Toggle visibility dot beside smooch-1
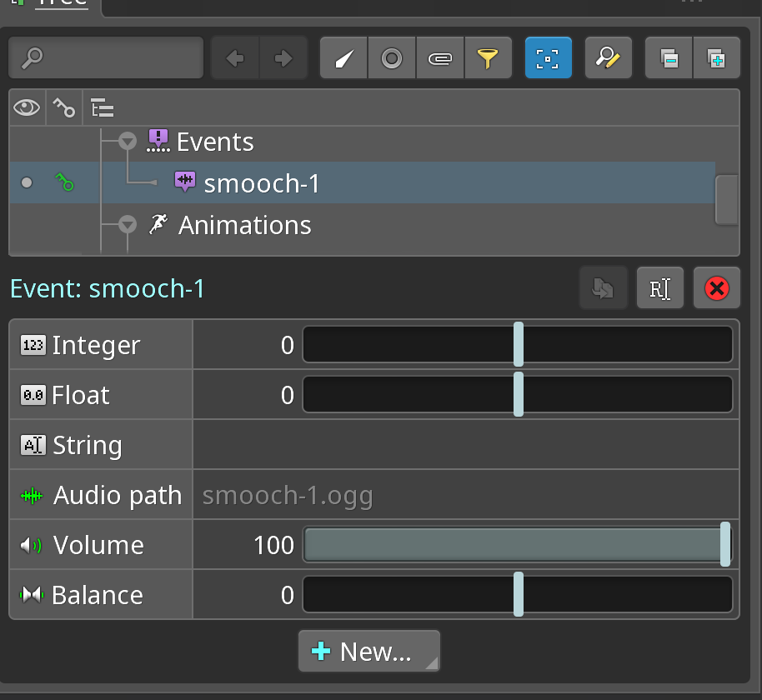762x700 pixels. click(x=26, y=182)
